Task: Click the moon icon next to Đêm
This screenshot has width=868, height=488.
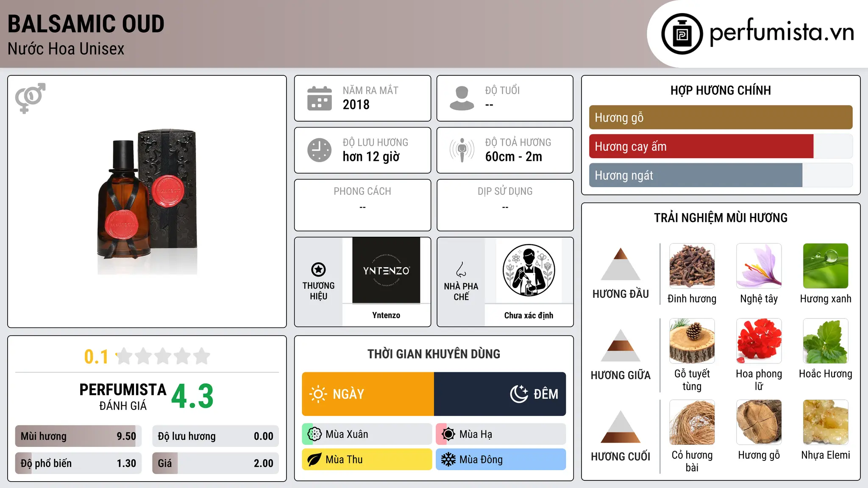Action: [519, 394]
